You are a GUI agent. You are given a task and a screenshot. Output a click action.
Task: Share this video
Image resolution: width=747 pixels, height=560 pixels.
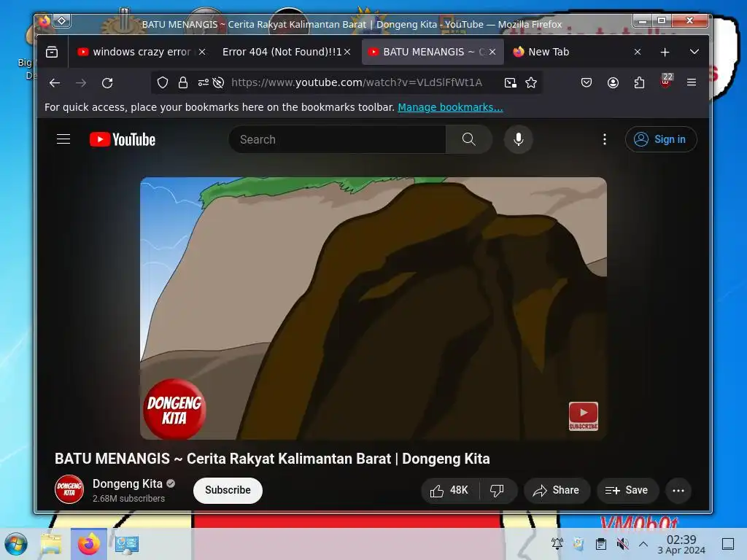click(x=557, y=491)
